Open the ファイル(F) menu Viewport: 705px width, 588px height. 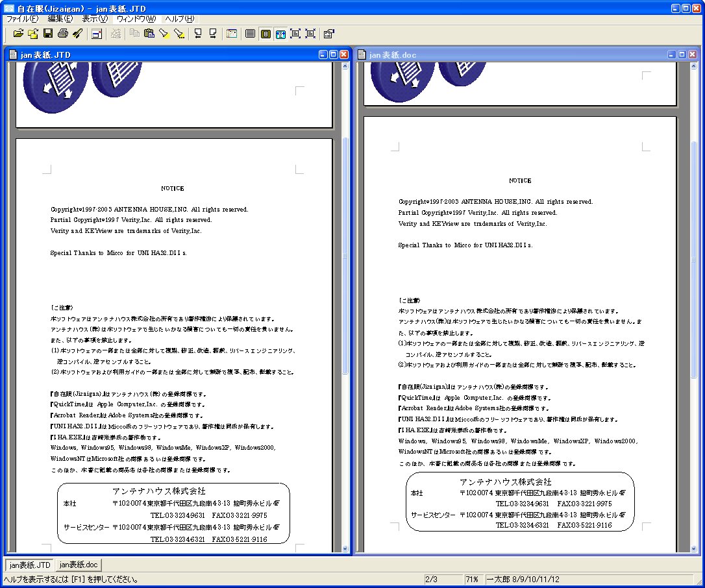coord(22,19)
